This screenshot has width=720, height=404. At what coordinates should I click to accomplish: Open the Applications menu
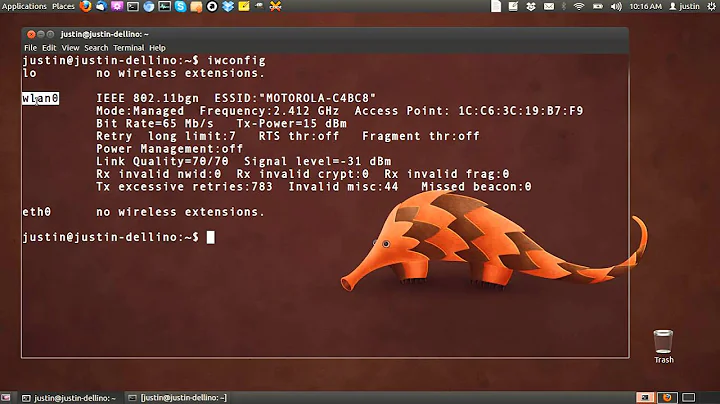pyautogui.click(x=24, y=6)
